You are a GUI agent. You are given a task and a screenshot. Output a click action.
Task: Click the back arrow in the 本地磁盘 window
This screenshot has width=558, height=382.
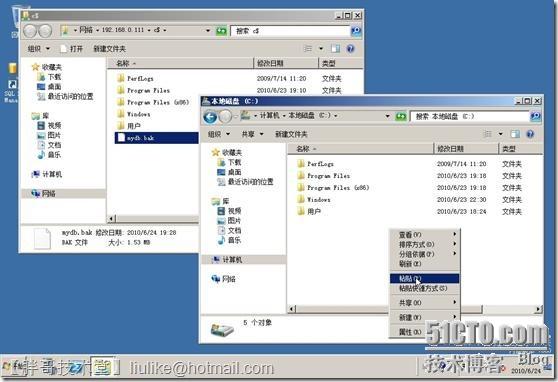(x=210, y=117)
